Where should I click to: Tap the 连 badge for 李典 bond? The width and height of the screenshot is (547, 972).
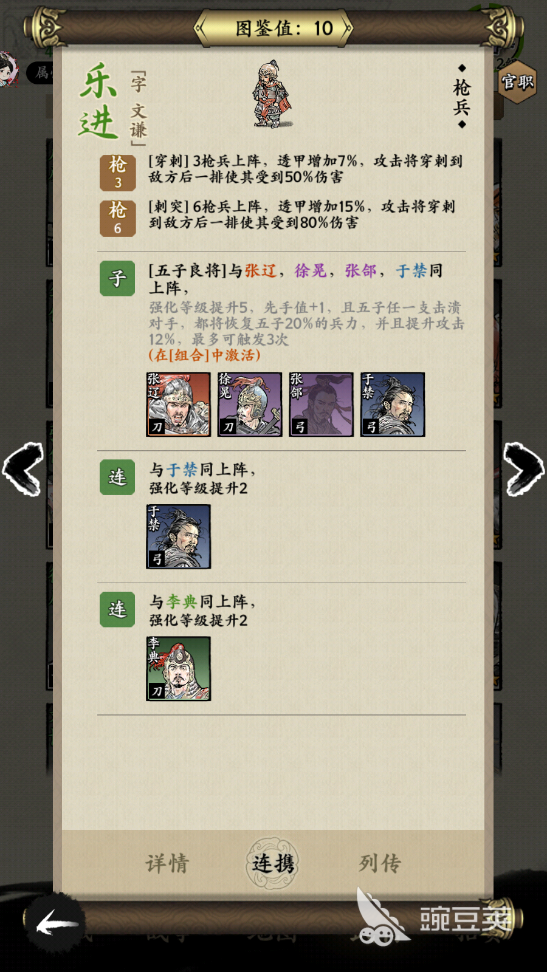117,609
